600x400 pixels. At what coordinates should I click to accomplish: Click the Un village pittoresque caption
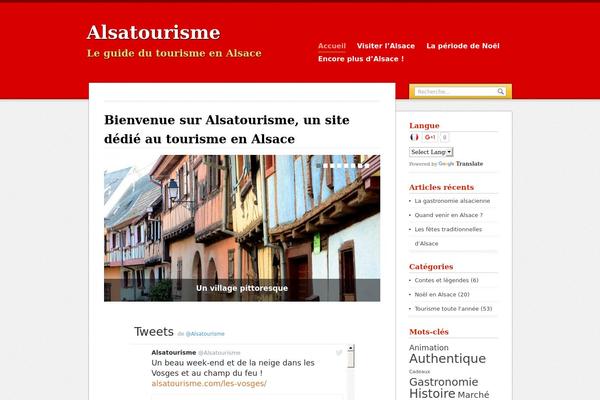(x=242, y=288)
